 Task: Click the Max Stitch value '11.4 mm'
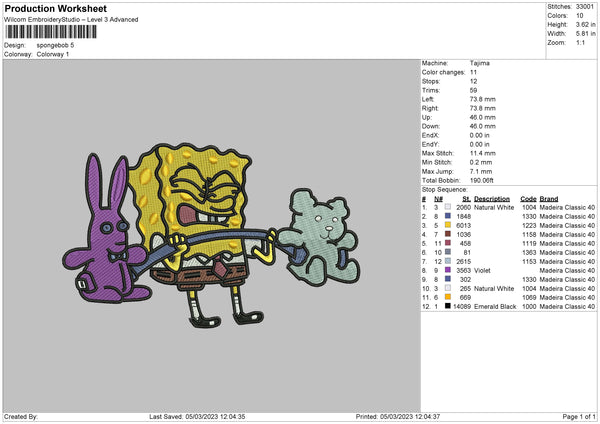[x=483, y=153]
